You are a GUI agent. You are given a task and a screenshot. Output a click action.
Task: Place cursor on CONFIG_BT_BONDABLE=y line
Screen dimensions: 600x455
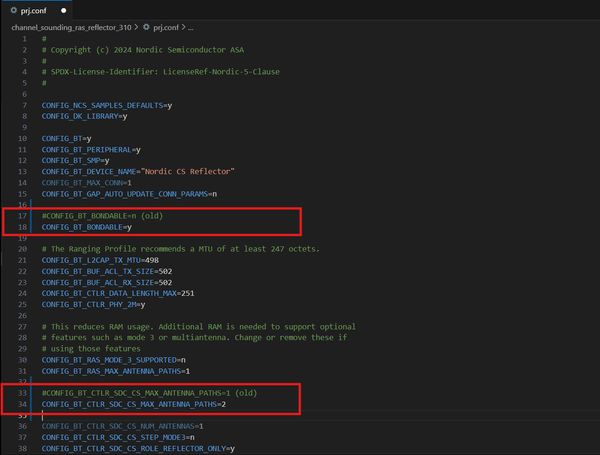pos(94,227)
